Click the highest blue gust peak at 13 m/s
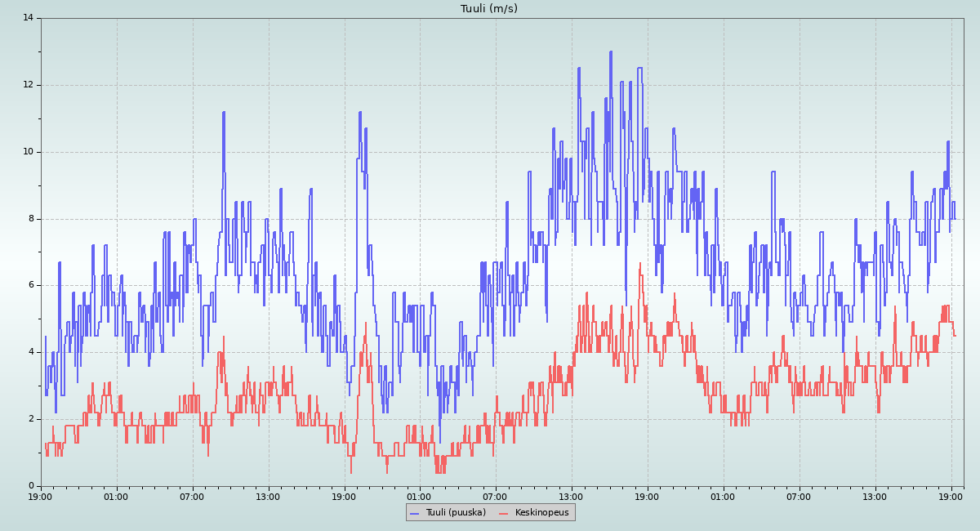This screenshot has width=980, height=531. 610,52
